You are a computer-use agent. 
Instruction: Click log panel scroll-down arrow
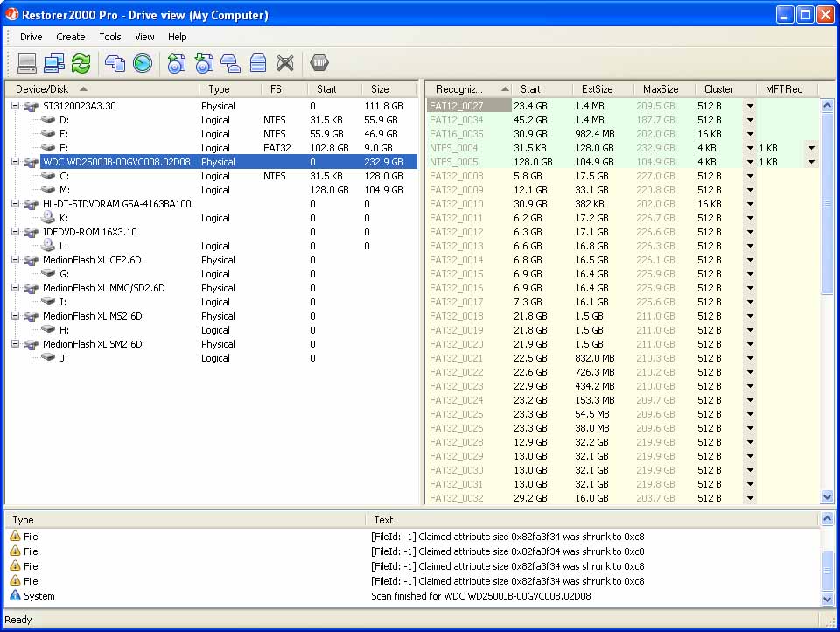[x=827, y=599]
